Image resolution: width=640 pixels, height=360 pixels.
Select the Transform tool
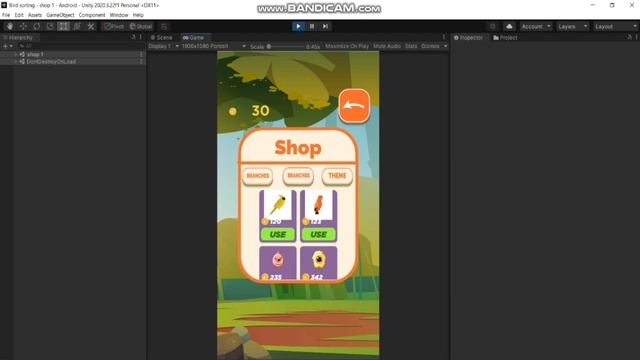[x=77, y=27]
